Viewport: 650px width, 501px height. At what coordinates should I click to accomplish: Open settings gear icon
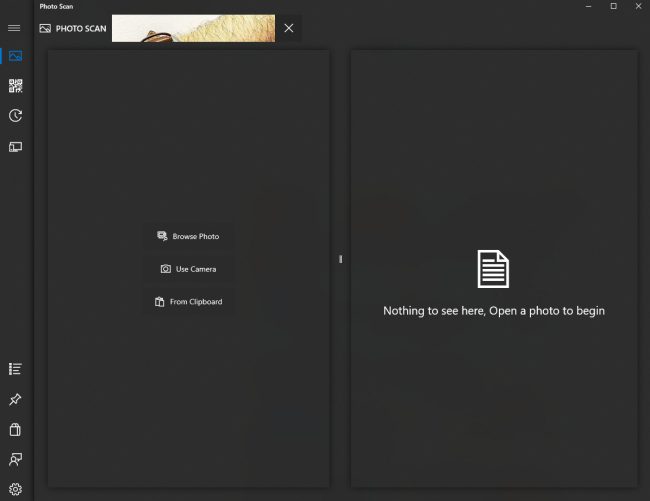point(15,489)
